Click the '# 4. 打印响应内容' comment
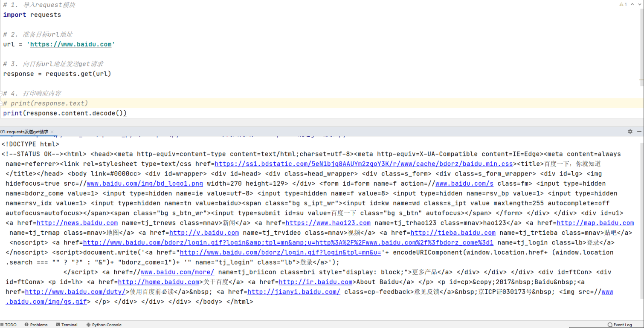 point(32,93)
